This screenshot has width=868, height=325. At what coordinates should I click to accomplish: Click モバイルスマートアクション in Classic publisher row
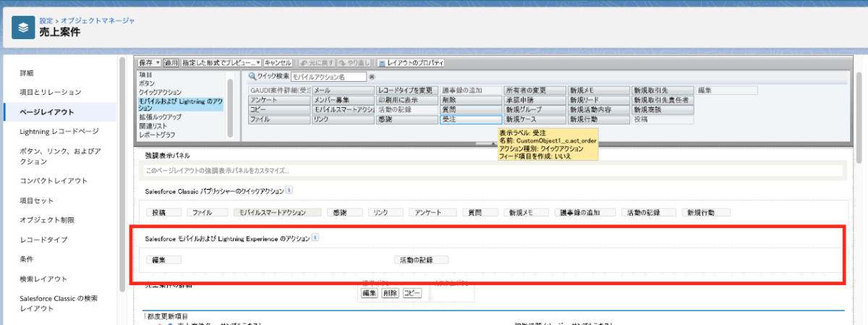277,213
